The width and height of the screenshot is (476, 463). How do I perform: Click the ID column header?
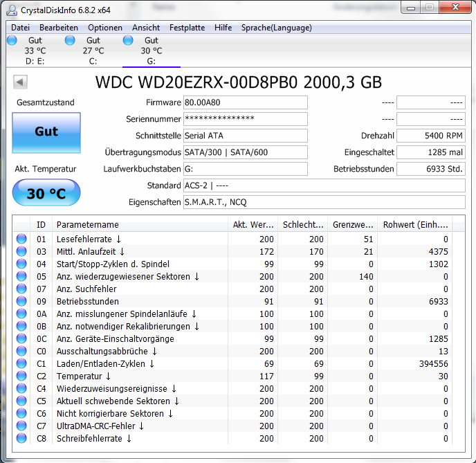point(41,225)
